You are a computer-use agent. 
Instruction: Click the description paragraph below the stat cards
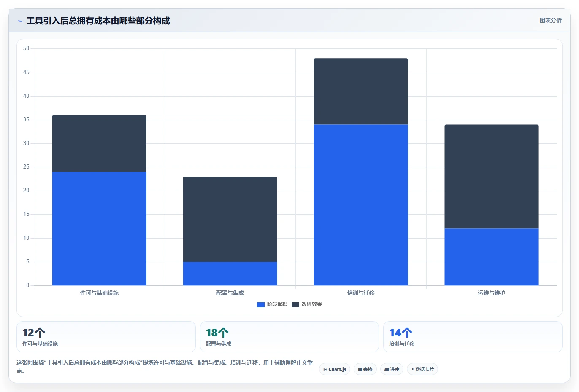pos(165,367)
